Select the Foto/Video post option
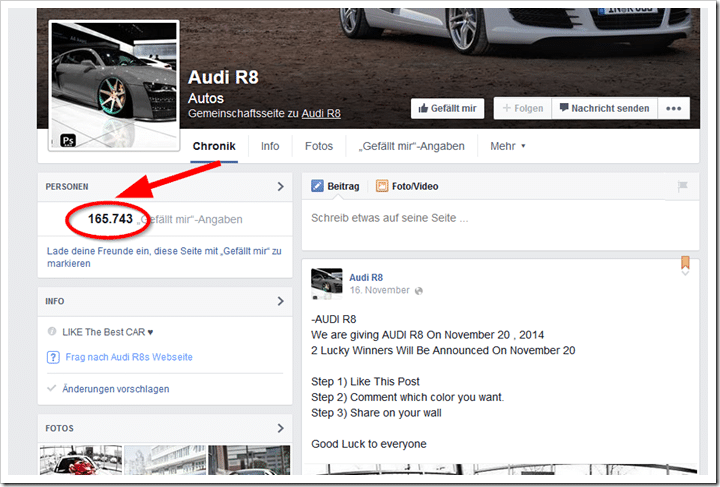Image resolution: width=720 pixels, height=487 pixels. click(x=407, y=186)
